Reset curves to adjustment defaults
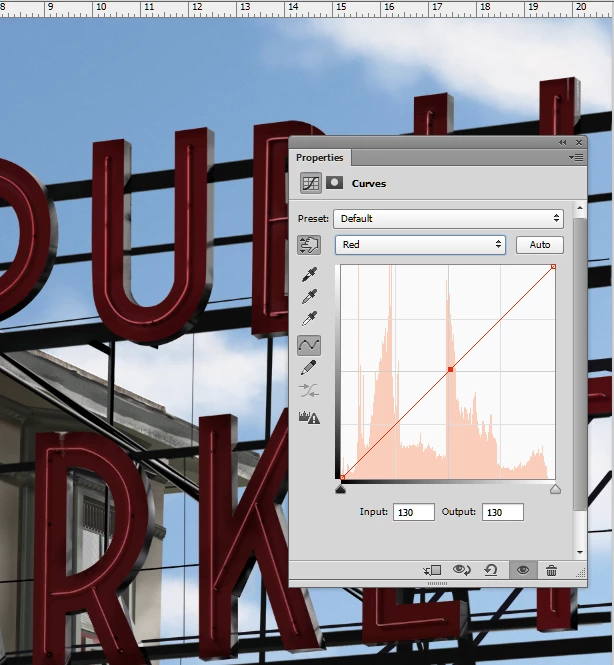The width and height of the screenshot is (614, 665). tap(491, 570)
